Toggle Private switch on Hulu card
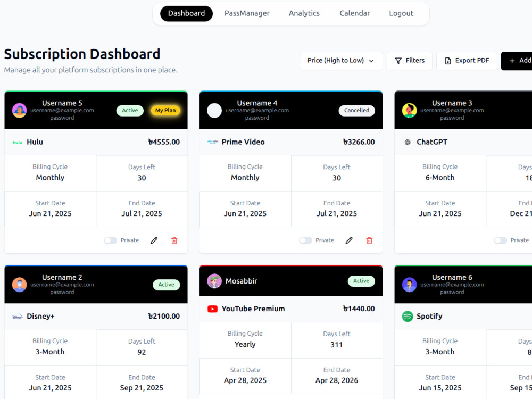532x399 pixels. click(x=110, y=240)
